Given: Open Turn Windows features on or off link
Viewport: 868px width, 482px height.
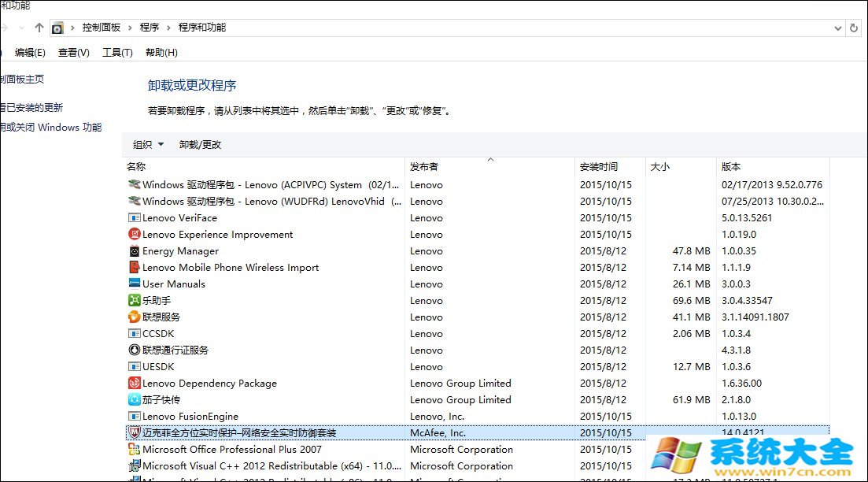Looking at the screenshot, I should (51, 128).
